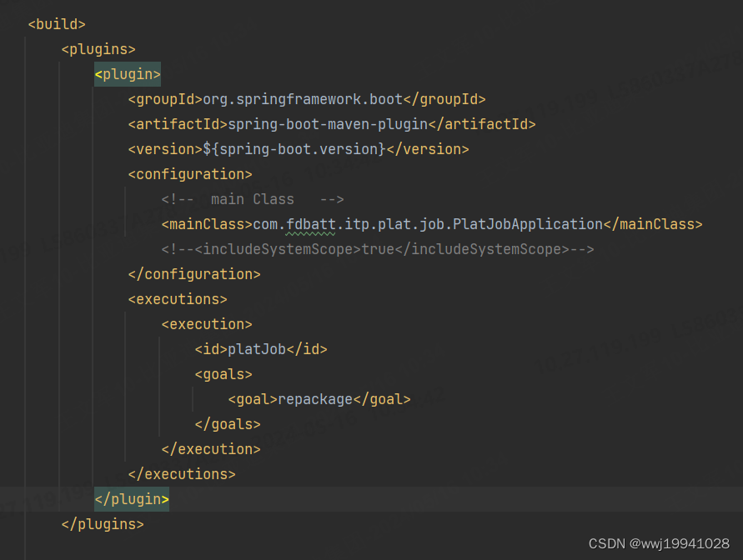The image size is (743, 560).
Task: Click the highlighted closing plugin tag
Action: (x=131, y=499)
